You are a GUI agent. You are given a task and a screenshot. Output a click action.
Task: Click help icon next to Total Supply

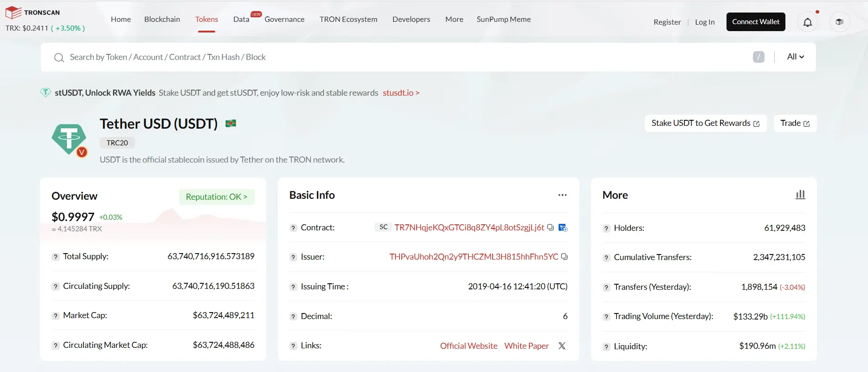point(56,257)
